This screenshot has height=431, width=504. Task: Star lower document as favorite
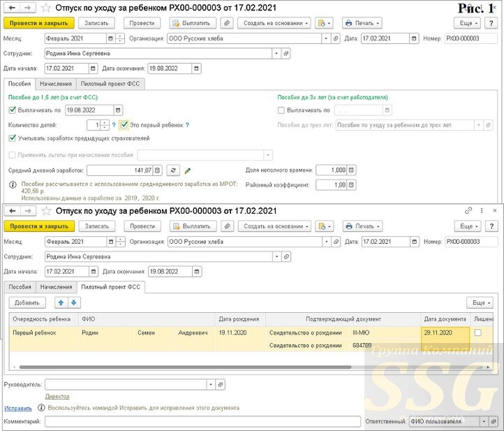47,211
